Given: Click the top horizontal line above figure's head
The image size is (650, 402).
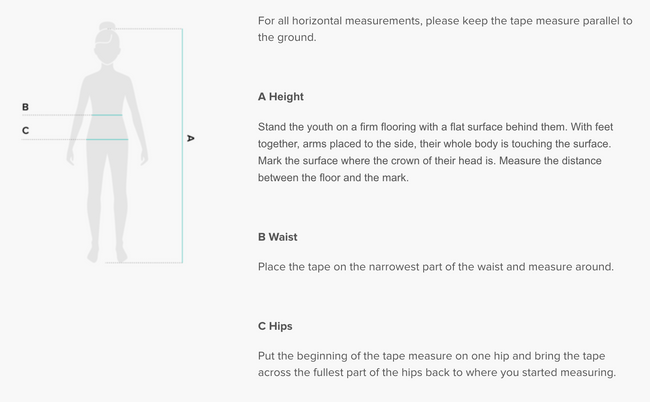Looking at the screenshot, I should point(145,29).
